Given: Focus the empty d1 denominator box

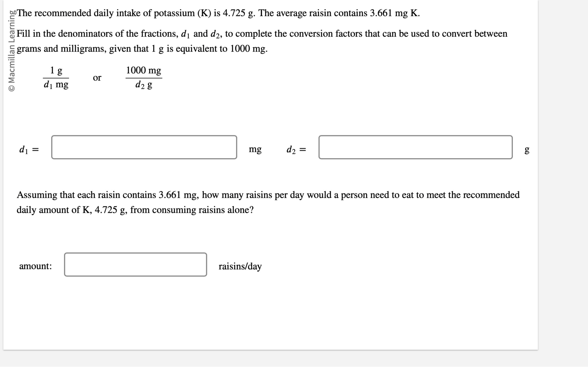Looking at the screenshot, I should (x=145, y=149).
